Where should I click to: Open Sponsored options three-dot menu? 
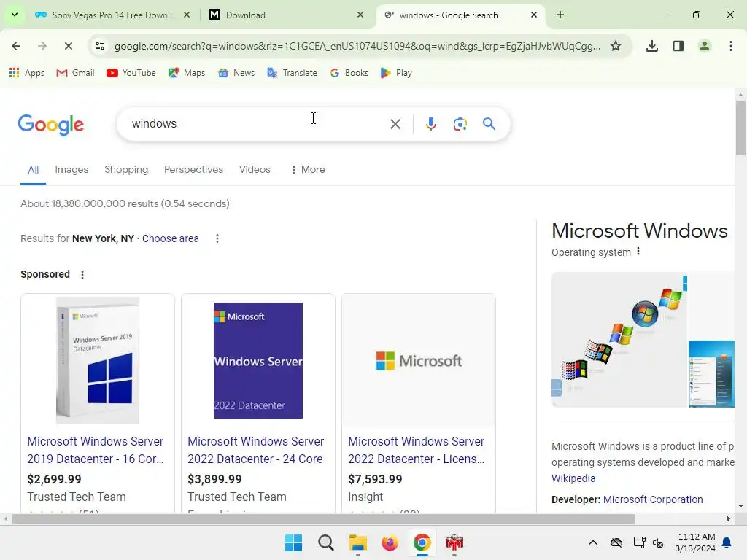[82, 275]
